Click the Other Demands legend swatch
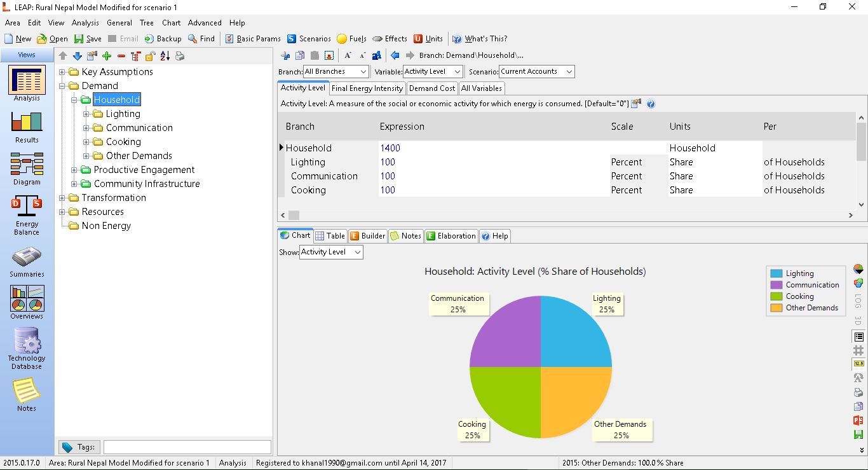The height and width of the screenshot is (470, 868). tap(776, 308)
